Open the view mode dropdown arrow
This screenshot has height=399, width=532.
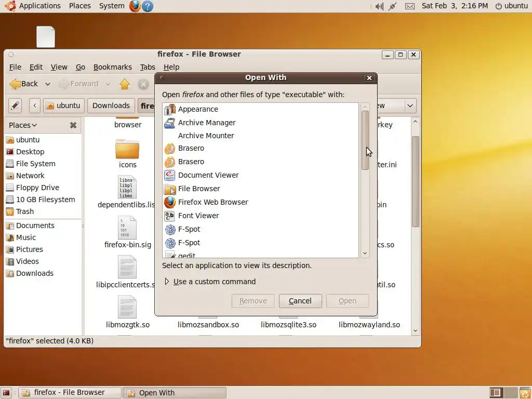pos(410,106)
